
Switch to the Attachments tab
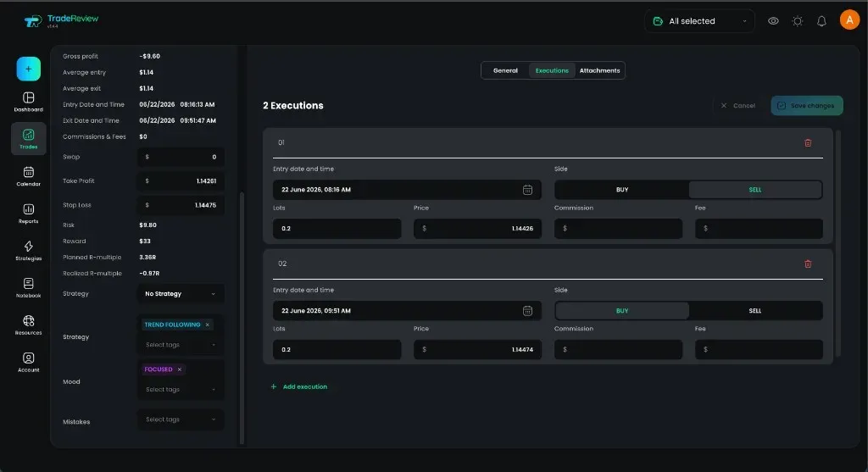click(599, 71)
